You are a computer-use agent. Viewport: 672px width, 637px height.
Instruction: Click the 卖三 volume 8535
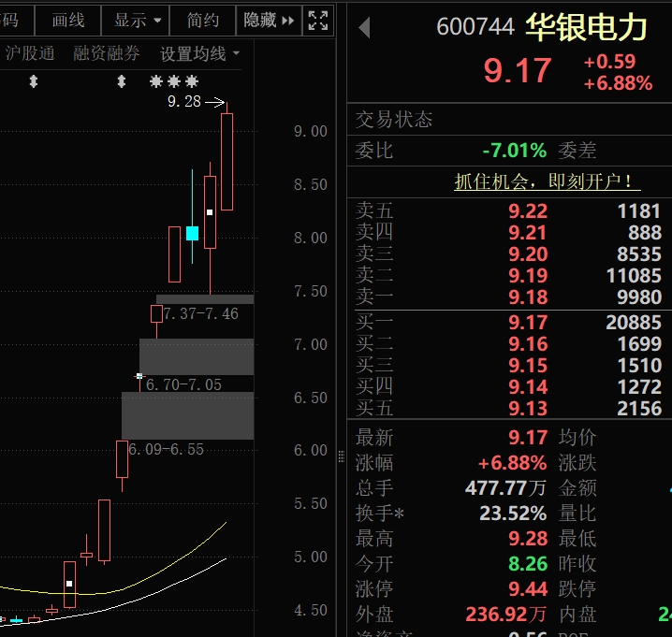point(639,254)
